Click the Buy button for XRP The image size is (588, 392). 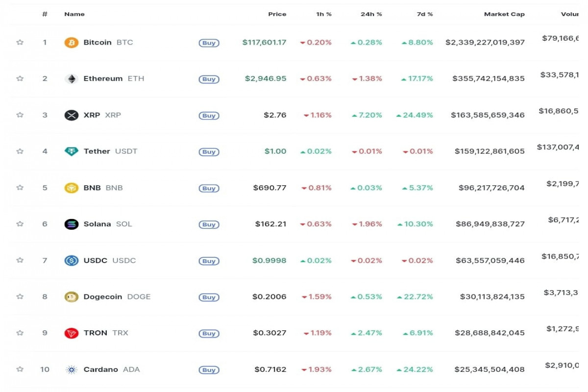coord(209,116)
